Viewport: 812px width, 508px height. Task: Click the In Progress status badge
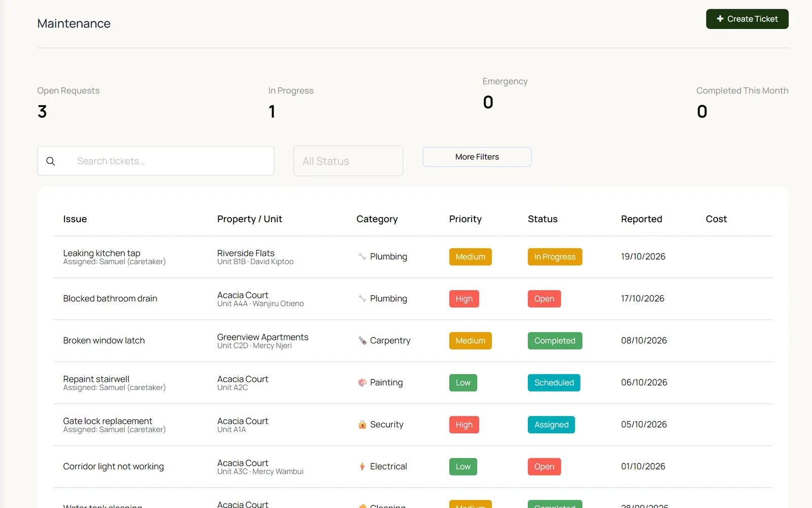coord(555,257)
